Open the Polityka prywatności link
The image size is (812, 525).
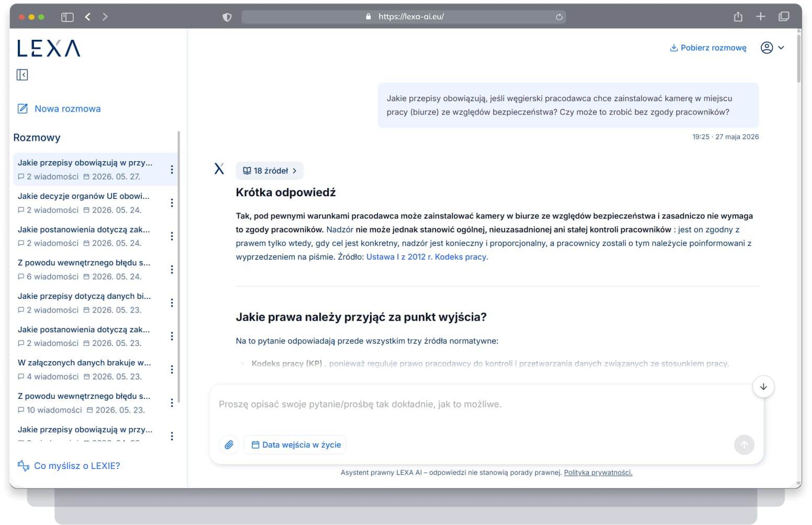point(598,473)
